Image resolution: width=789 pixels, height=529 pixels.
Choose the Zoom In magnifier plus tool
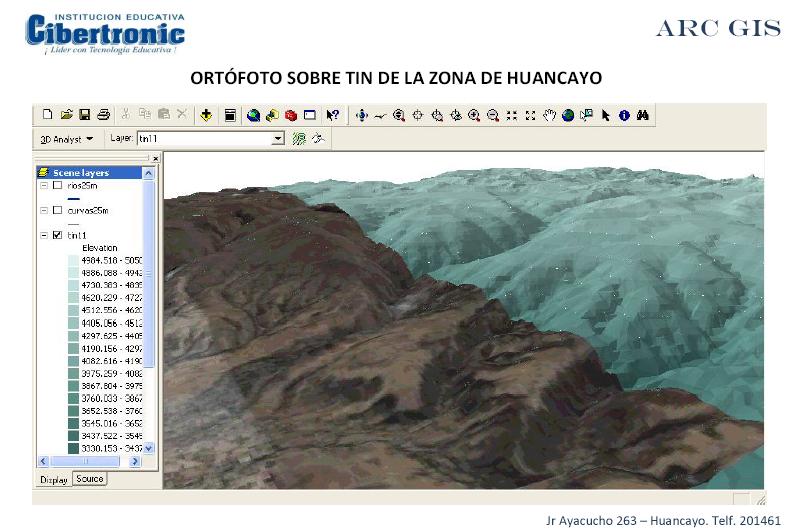point(474,115)
